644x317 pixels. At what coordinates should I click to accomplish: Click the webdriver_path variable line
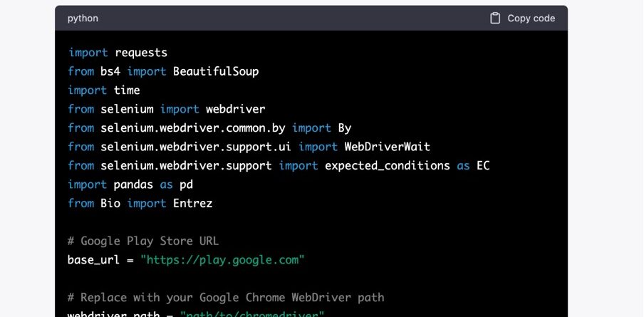(x=196, y=315)
